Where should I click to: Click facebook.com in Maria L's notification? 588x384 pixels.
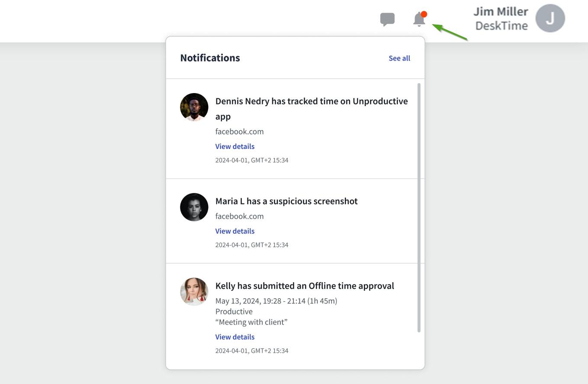point(239,216)
